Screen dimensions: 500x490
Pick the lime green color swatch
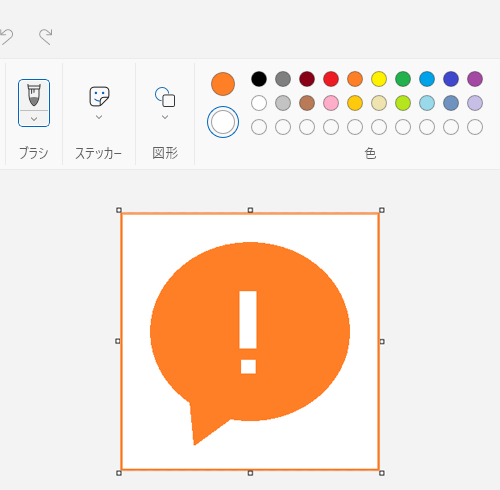[x=403, y=103]
